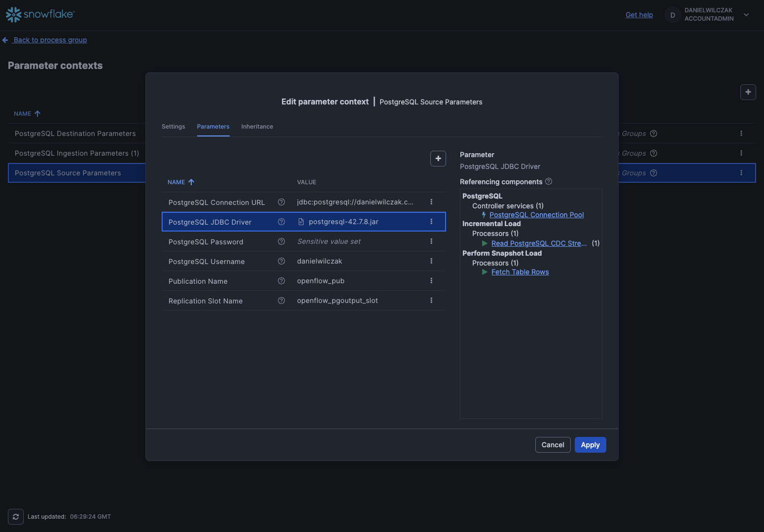
Task: Switch to the Settings tab
Action: click(174, 127)
